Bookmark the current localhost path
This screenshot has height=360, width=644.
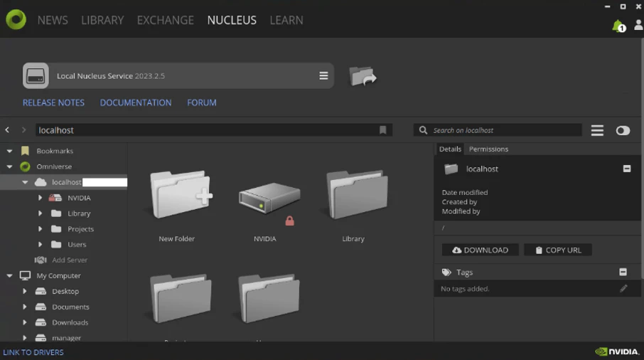383,130
